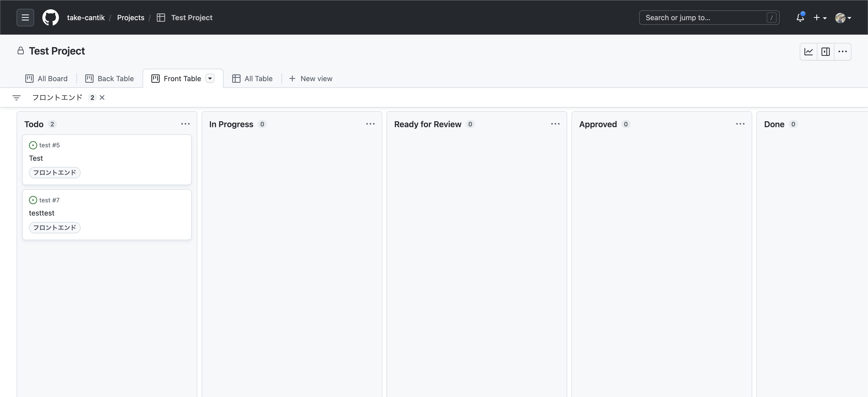Screen dimensions: 868x397
Task: Open the GitHub home via the Octocat logo
Action: pos(51,18)
